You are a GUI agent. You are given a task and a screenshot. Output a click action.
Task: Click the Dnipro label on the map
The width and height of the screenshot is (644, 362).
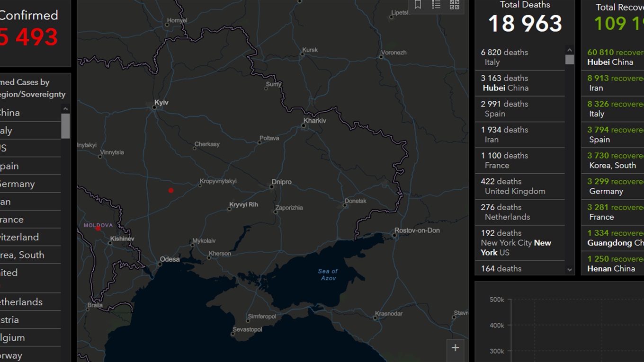pyautogui.click(x=282, y=182)
